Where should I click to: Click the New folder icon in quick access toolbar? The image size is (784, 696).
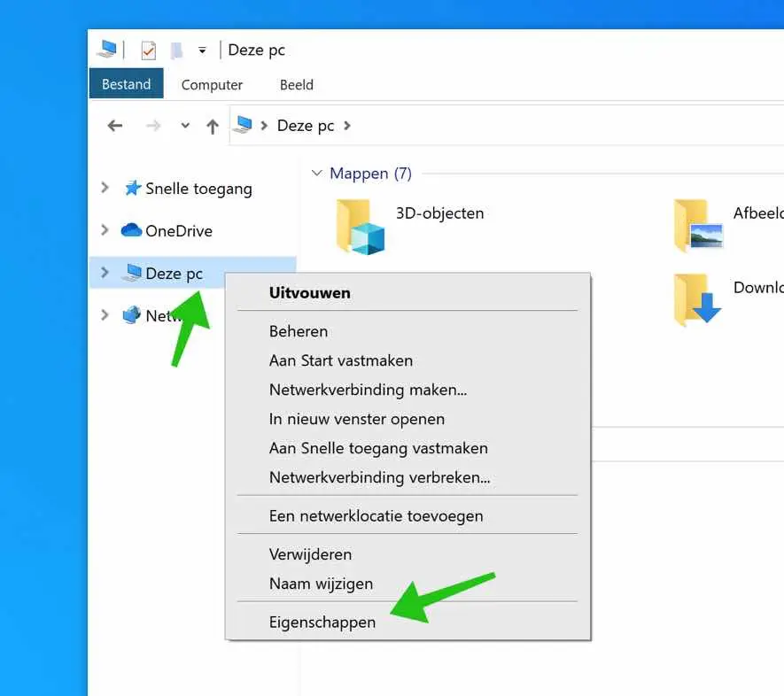176,50
